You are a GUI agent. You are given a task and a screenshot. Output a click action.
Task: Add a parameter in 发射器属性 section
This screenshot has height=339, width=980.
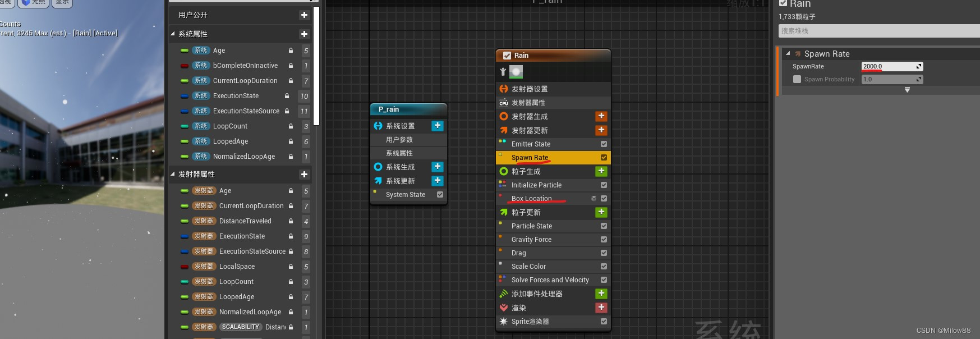[304, 175]
